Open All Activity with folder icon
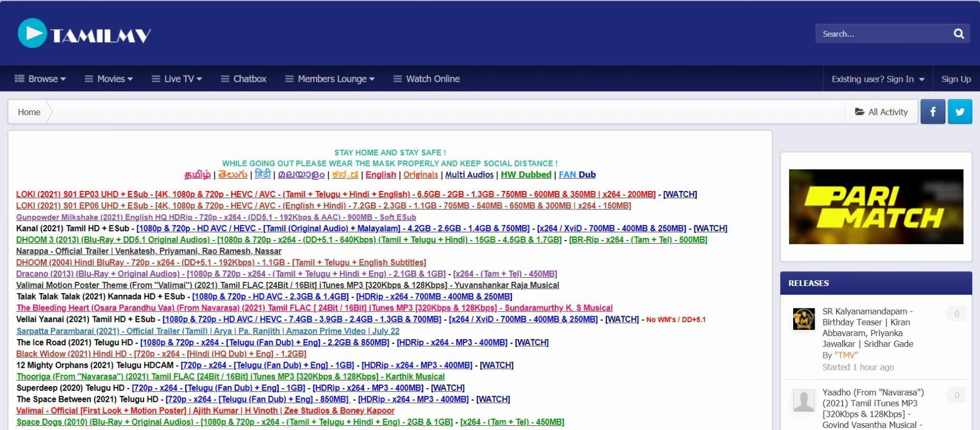Image resolution: width=980 pixels, height=430 pixels. (881, 112)
